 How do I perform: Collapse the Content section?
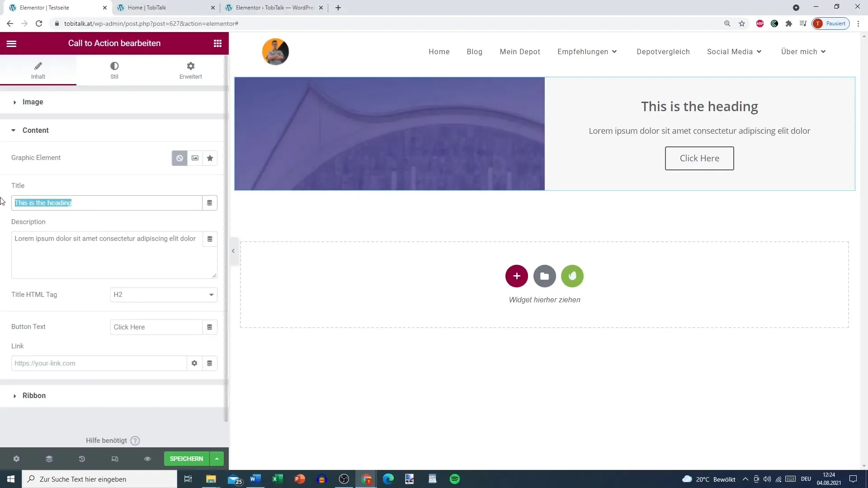click(x=112, y=131)
